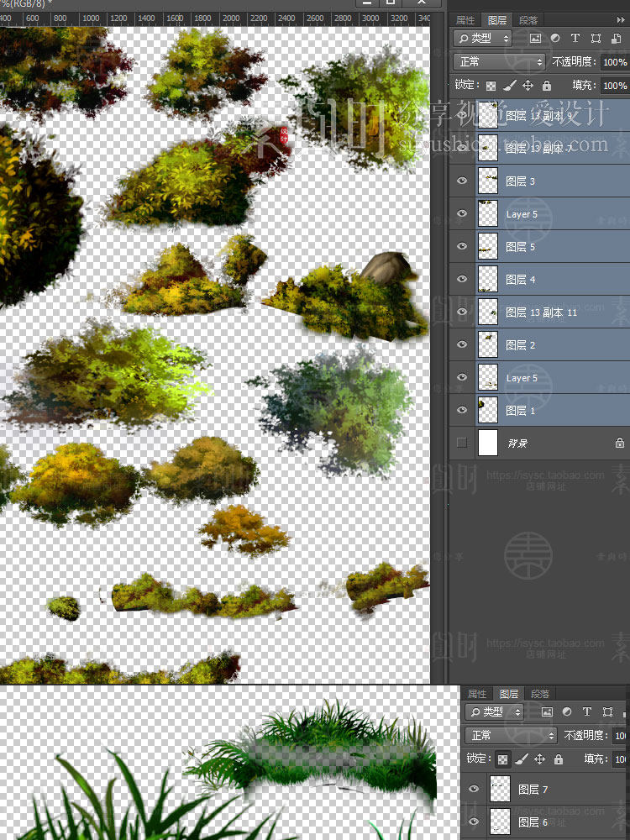Screen dimensions: 630x840
Task: Collapse upper panel with double-arrow icon
Action: click(x=621, y=20)
